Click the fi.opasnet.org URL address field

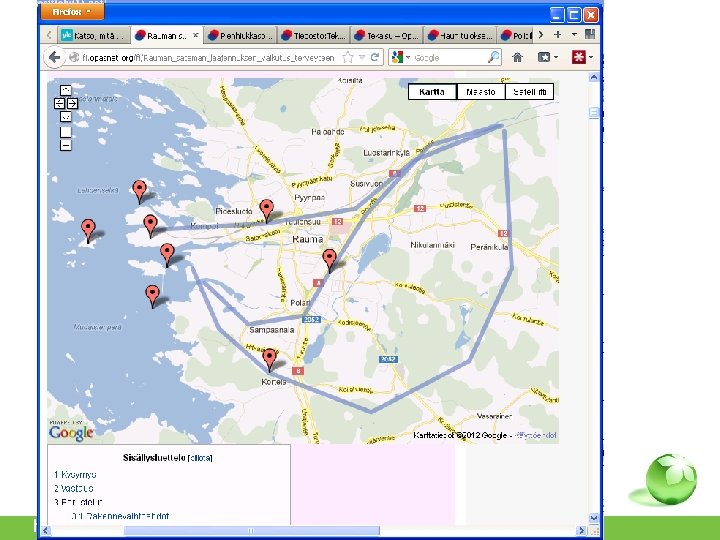tap(208, 58)
